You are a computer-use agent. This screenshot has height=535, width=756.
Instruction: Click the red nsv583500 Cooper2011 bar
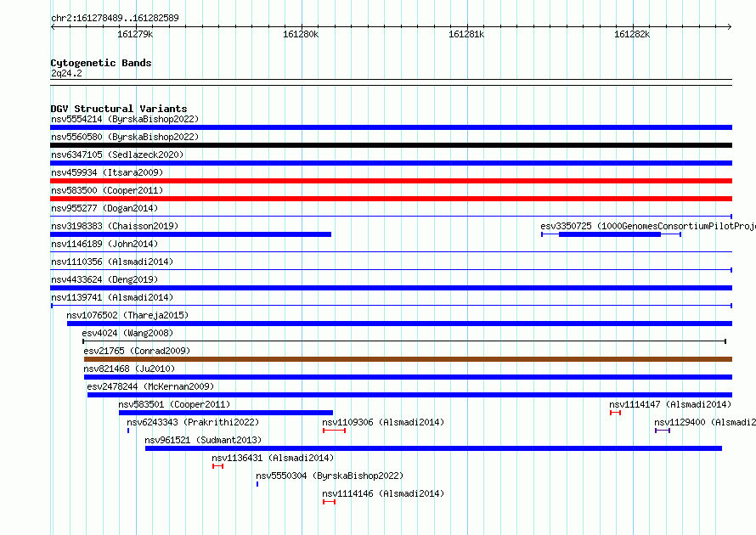click(391, 199)
